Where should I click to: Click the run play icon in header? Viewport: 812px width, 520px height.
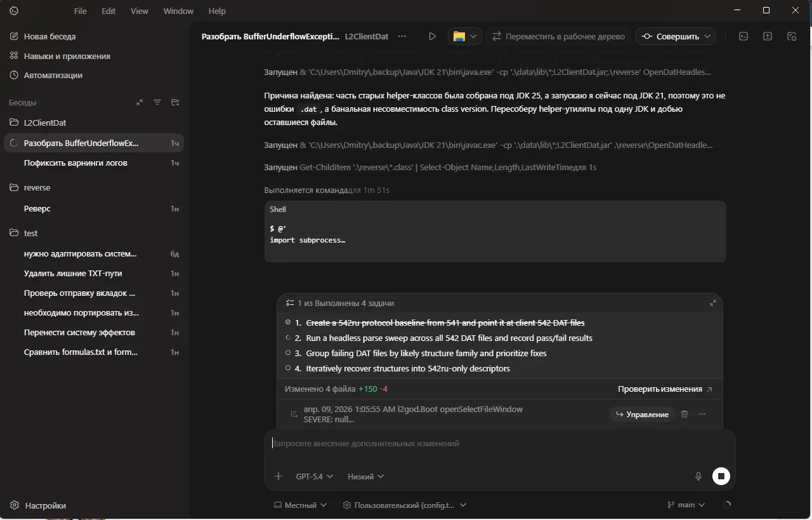click(432, 37)
